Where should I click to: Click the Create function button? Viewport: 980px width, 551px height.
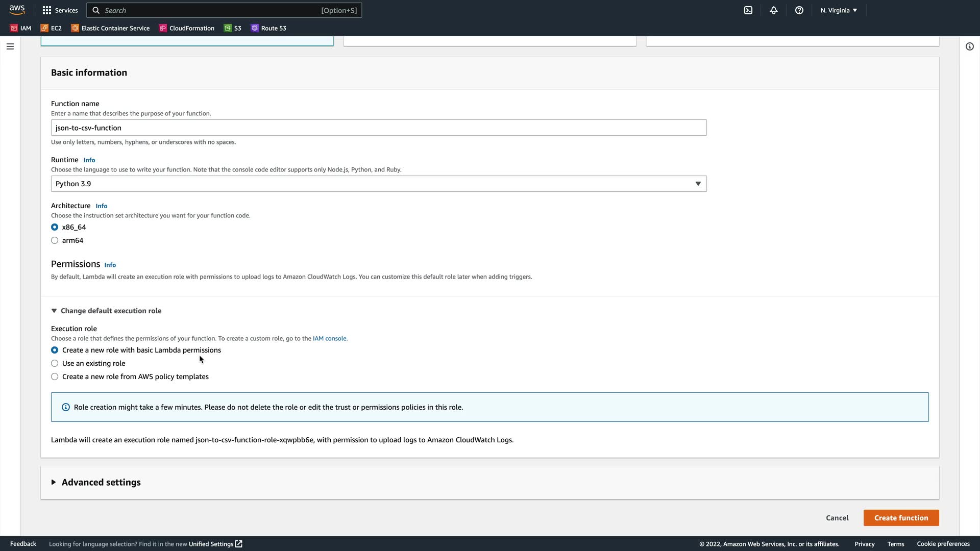click(x=901, y=518)
